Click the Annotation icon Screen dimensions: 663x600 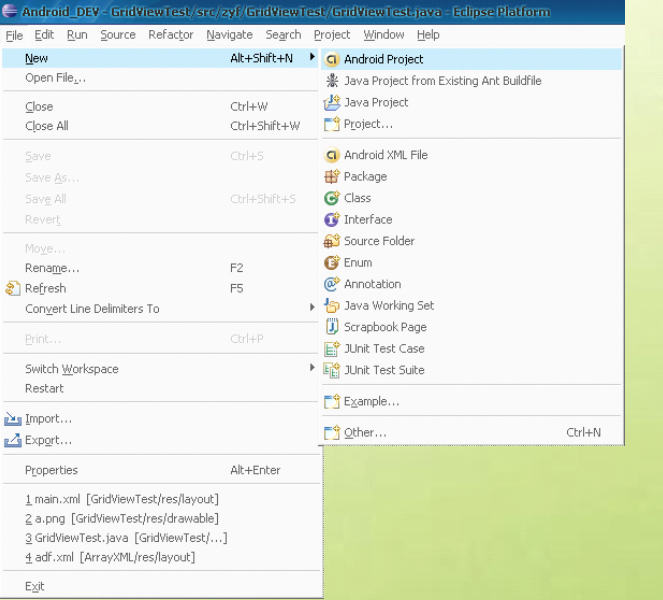pos(332,284)
